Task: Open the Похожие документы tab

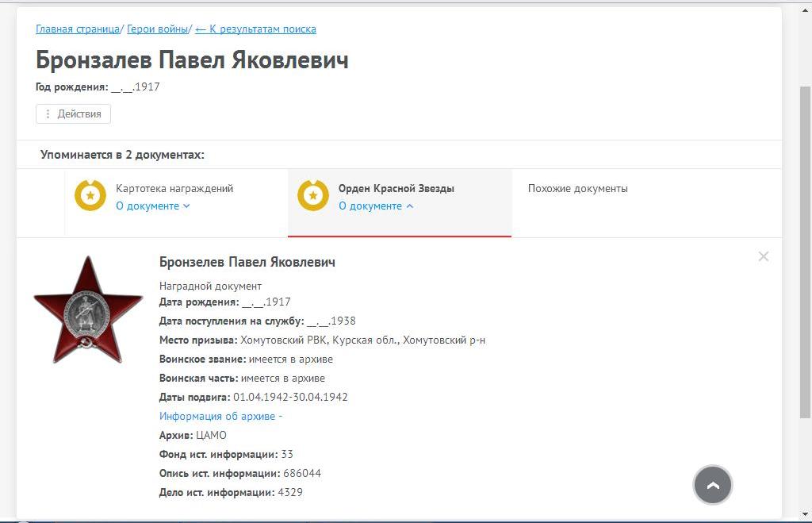Action: click(577, 189)
